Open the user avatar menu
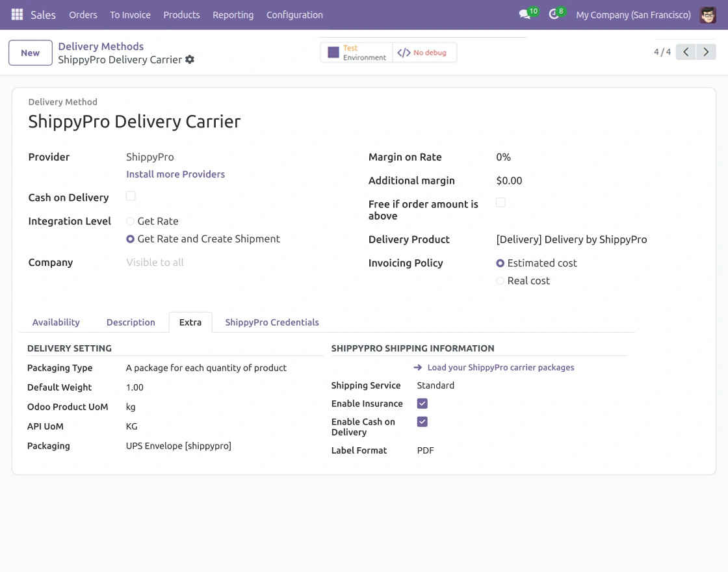 coord(708,15)
